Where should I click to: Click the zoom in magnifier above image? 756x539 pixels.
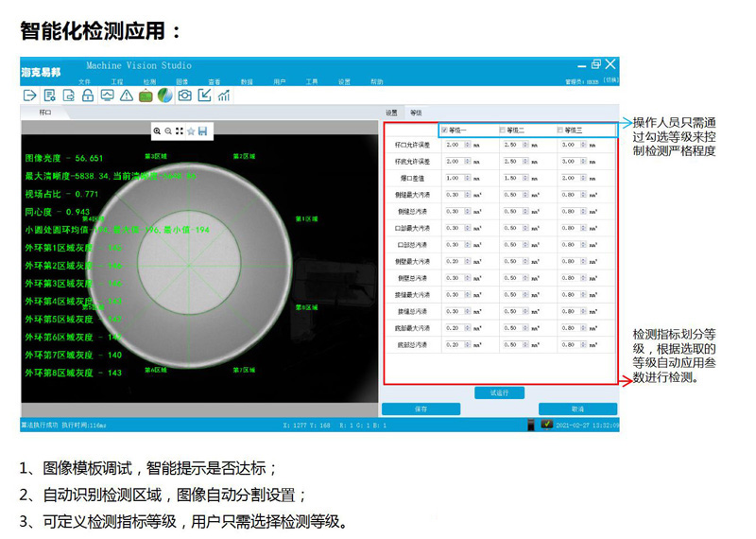click(157, 130)
